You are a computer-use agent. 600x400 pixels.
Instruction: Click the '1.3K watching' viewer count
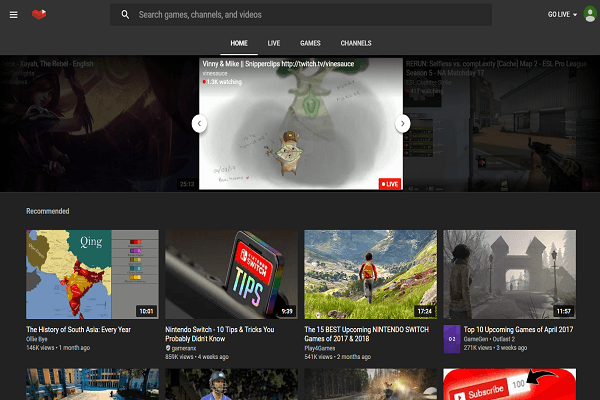tap(224, 82)
